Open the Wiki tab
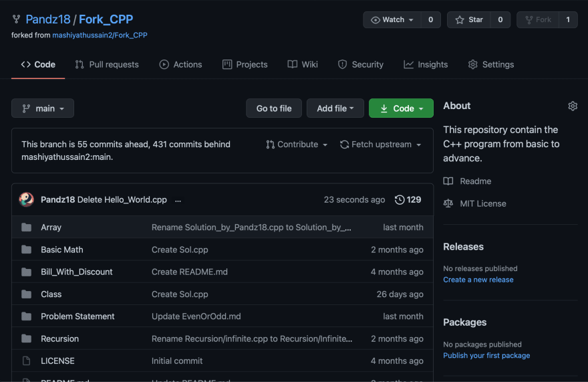The height and width of the screenshot is (382, 588). [x=303, y=65]
